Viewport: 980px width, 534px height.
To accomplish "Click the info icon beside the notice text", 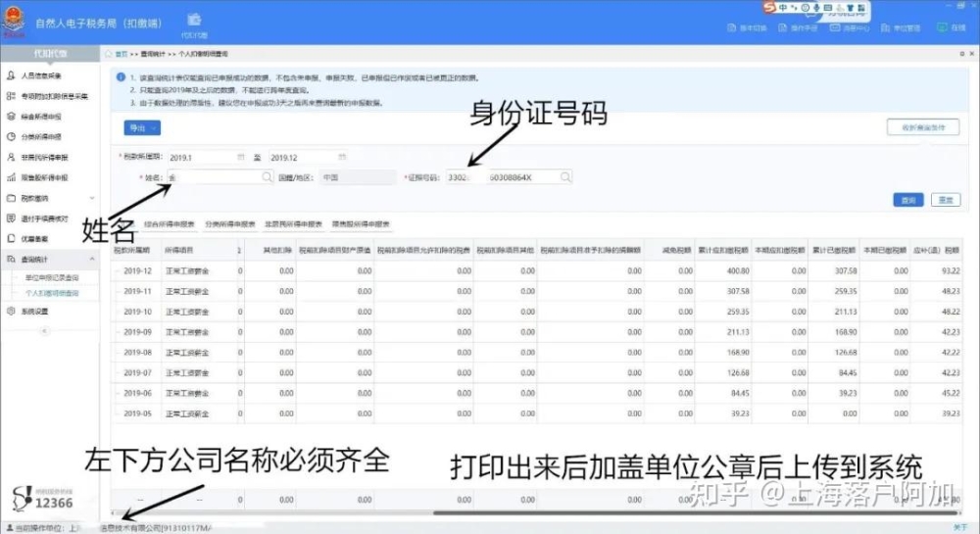I will [x=121, y=77].
